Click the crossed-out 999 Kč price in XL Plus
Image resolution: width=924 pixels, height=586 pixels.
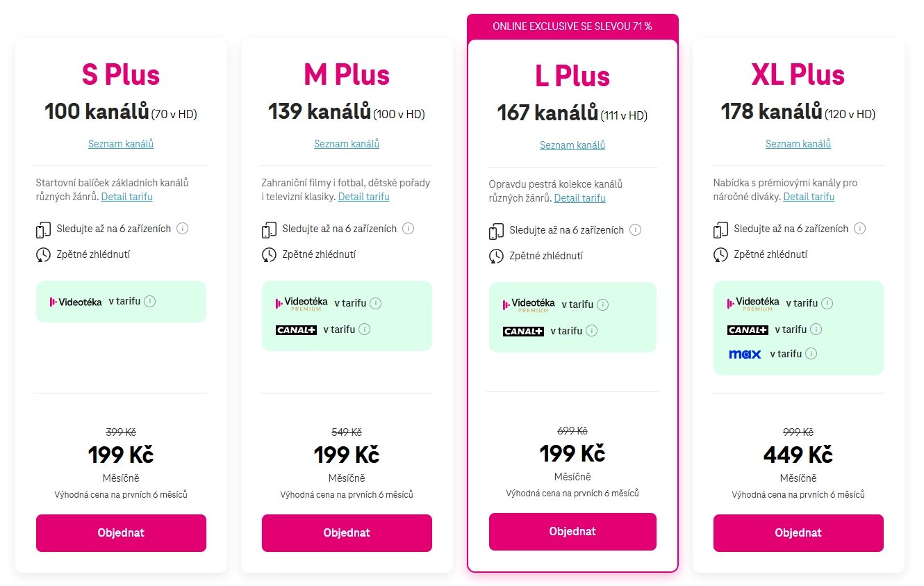coord(798,432)
